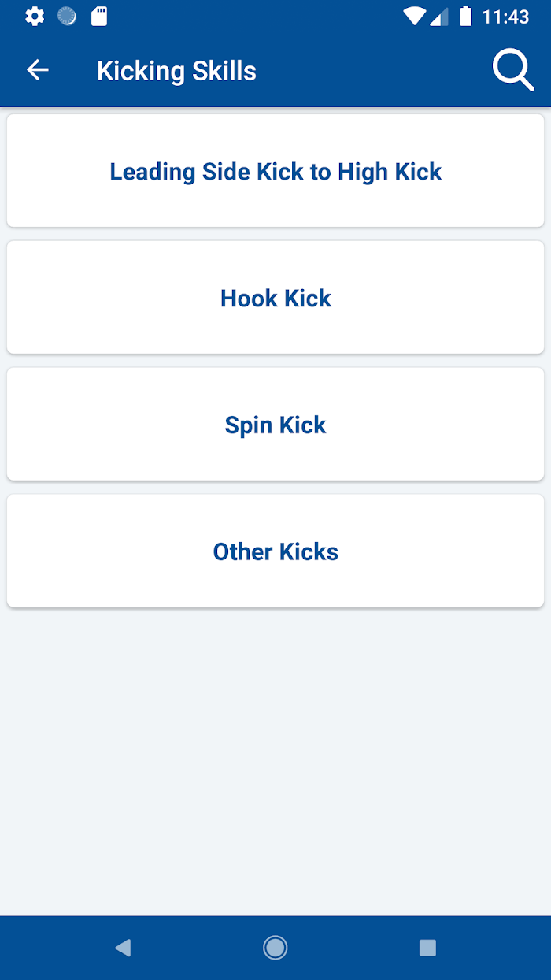Tap the battery indicator icon
Screen dimensions: 551x980
click(466, 16)
